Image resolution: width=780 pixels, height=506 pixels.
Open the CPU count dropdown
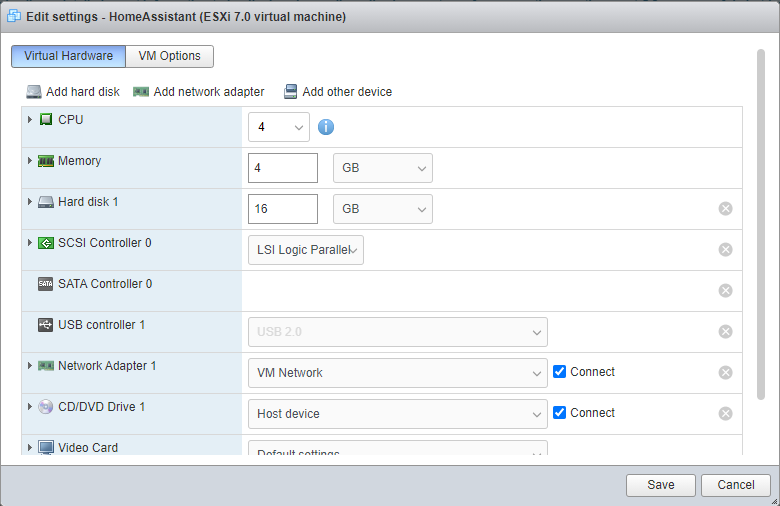coord(279,127)
